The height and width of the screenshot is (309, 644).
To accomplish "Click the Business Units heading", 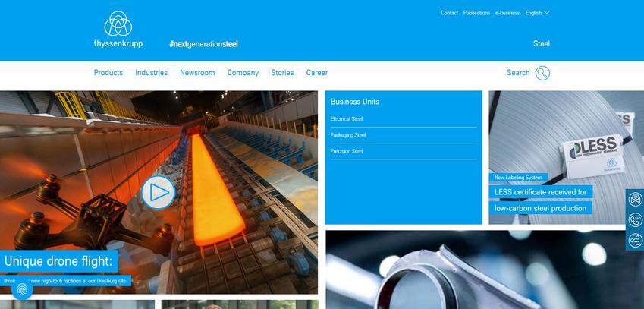I will click(355, 102).
